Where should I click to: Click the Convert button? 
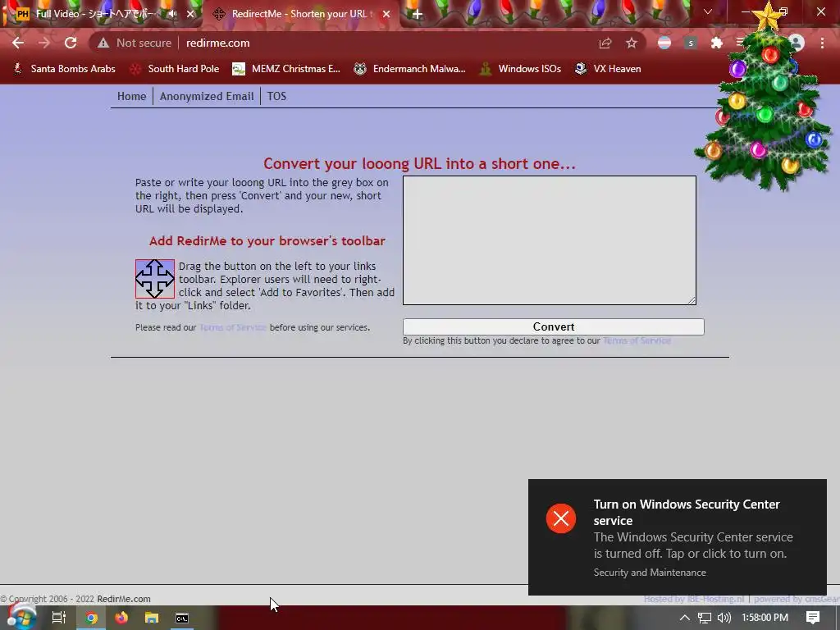pyautogui.click(x=554, y=326)
